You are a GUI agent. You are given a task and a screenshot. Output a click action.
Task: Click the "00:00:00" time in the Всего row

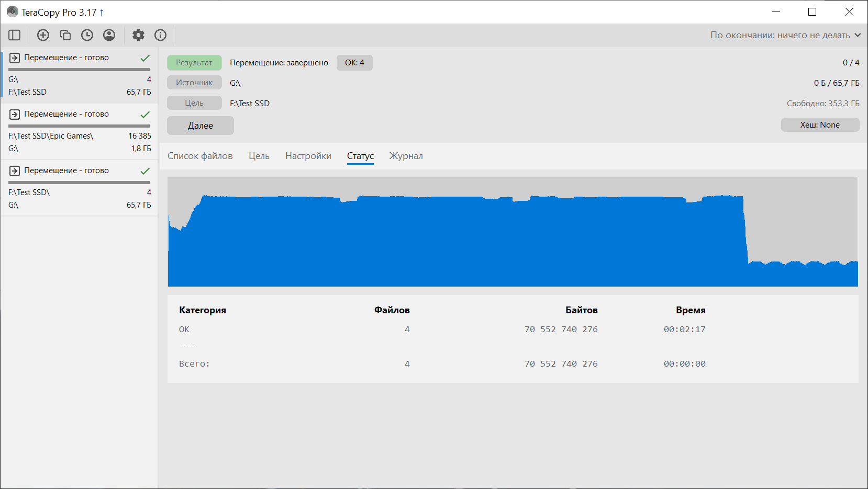coord(685,364)
